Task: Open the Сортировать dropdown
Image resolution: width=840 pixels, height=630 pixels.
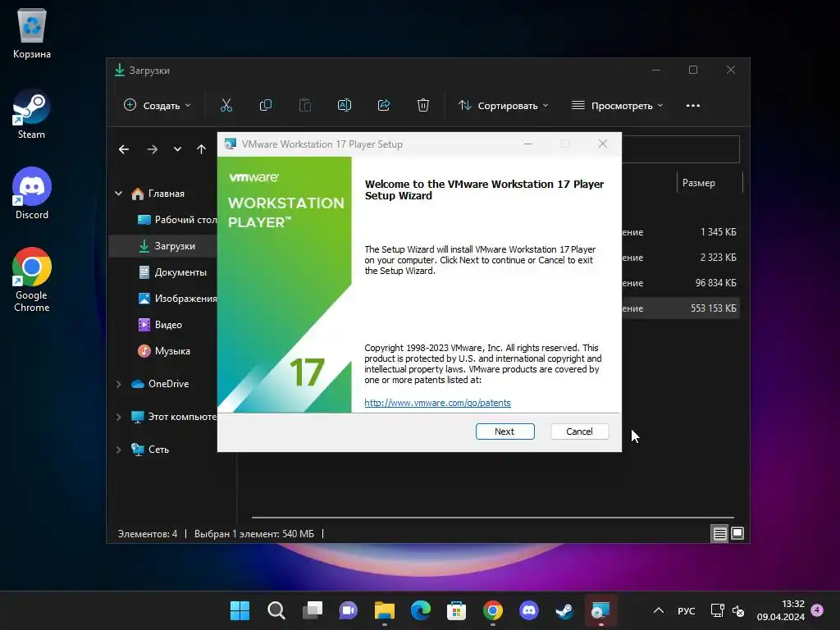Action: (x=503, y=106)
